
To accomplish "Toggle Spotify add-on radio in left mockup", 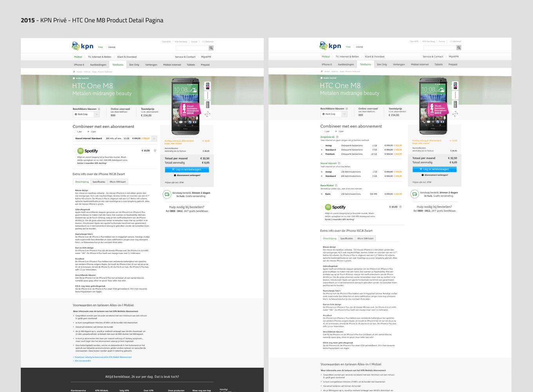I will click(74, 151).
